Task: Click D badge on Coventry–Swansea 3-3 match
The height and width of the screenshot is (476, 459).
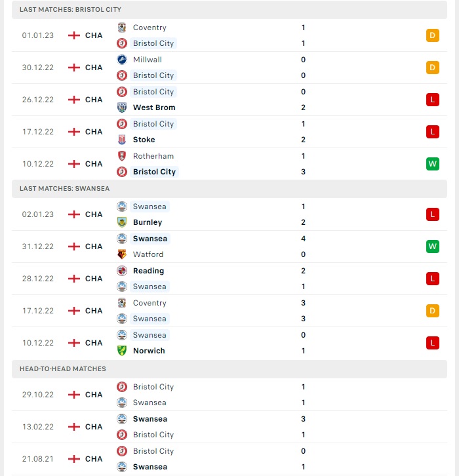Action: [433, 311]
